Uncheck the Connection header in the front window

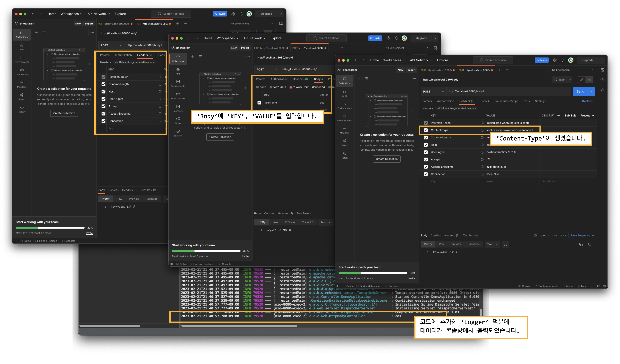426,174
